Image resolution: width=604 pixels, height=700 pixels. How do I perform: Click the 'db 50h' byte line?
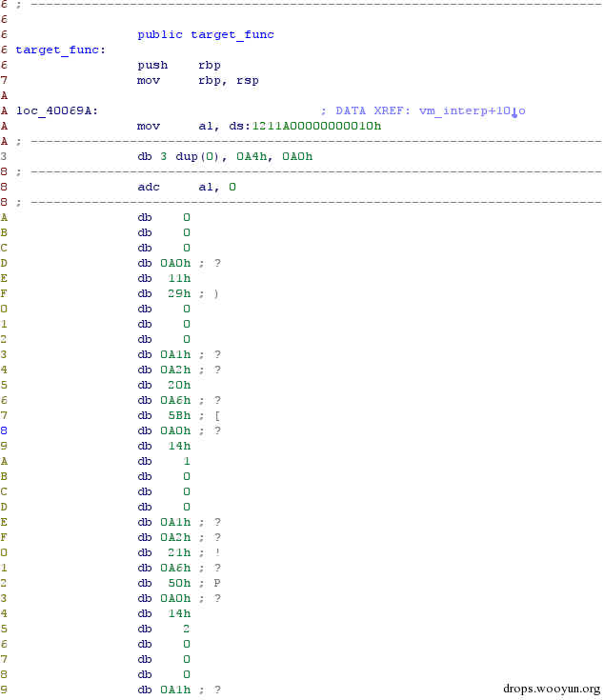point(179,583)
